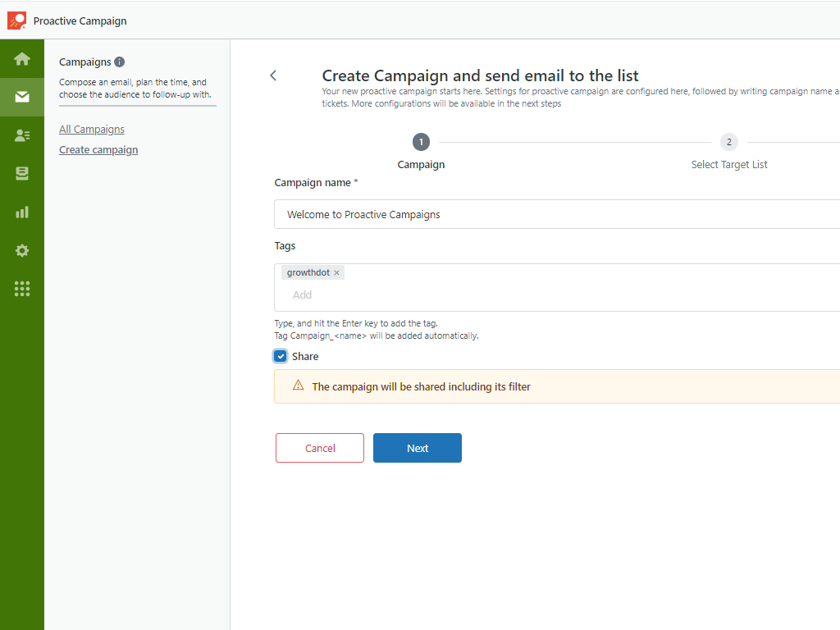The width and height of the screenshot is (840, 630).
Task: Open the settings gear icon
Action: pyautogui.click(x=22, y=251)
